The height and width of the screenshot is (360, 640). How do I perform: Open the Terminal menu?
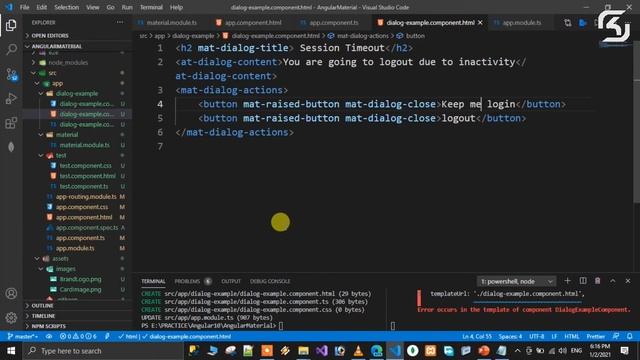[x=151, y=7]
